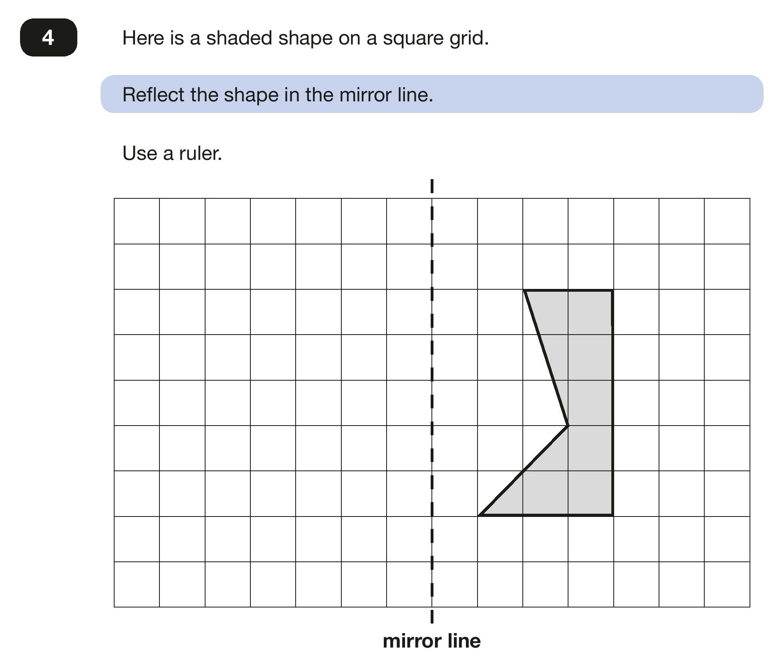Viewport: 784px width, 672px height.
Task: Click the long vertical right edge of the shape
Action: (613, 403)
